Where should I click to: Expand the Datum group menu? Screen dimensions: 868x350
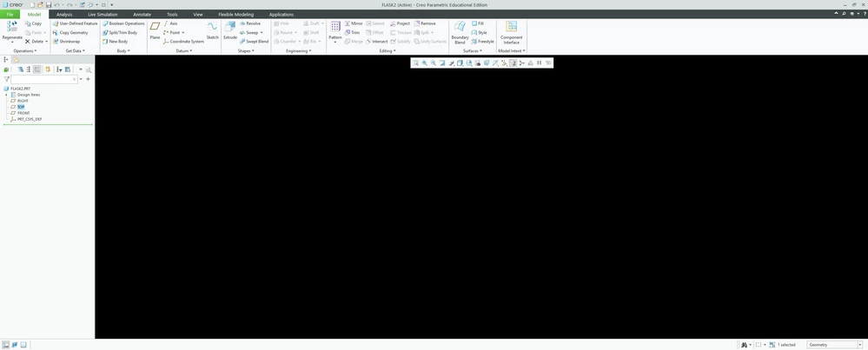pyautogui.click(x=184, y=51)
